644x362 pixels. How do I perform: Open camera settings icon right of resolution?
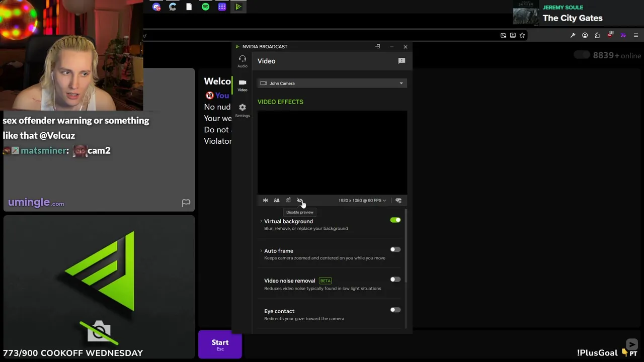[x=398, y=200]
